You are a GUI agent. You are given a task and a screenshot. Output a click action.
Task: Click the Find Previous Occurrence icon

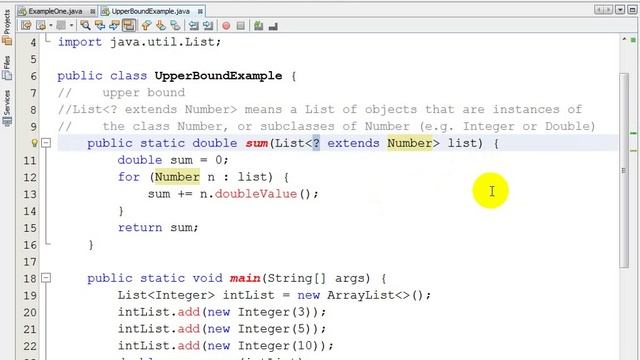(100, 26)
